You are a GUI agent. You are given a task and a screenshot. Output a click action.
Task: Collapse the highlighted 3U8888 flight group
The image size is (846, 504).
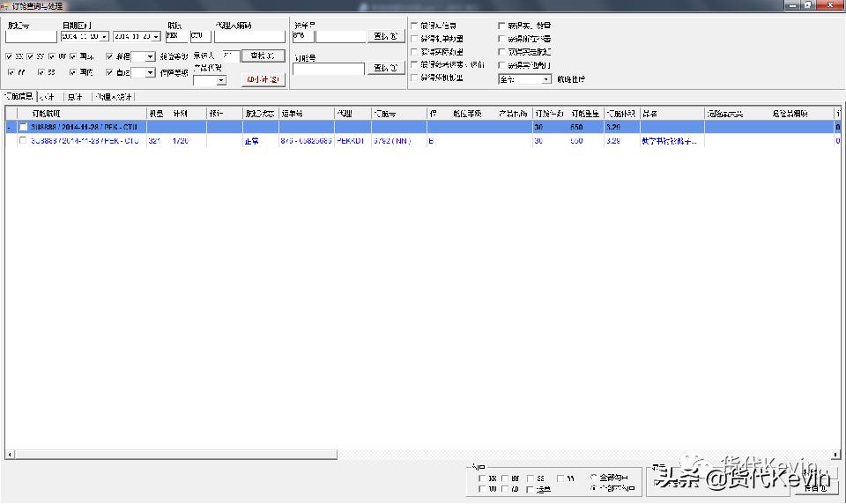point(9,128)
